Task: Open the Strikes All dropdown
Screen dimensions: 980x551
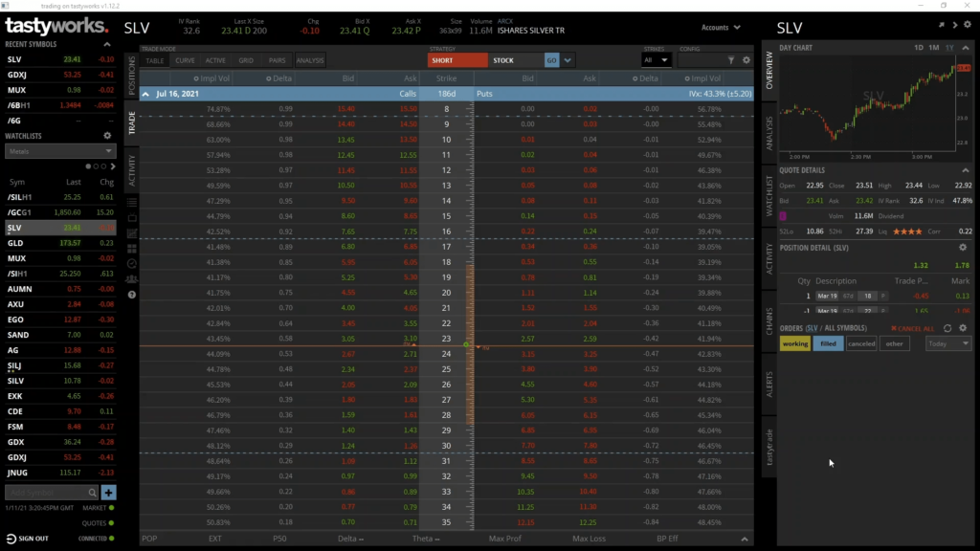Action: [x=657, y=60]
